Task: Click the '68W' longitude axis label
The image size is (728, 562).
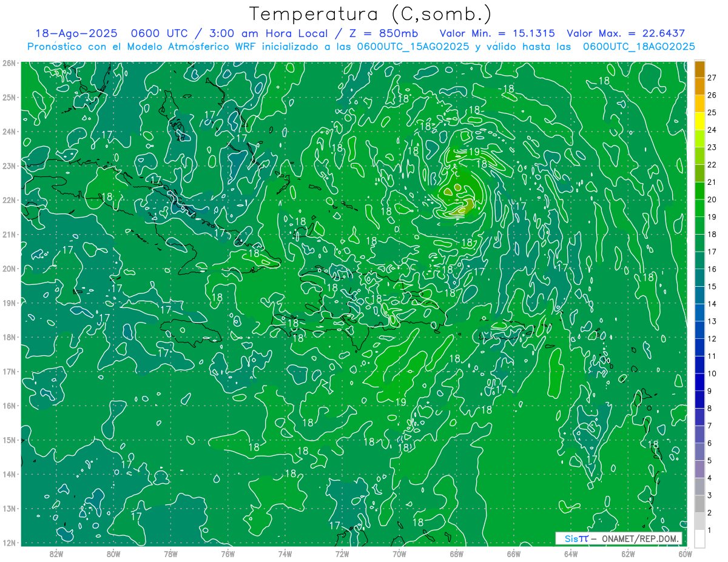Action: click(456, 554)
